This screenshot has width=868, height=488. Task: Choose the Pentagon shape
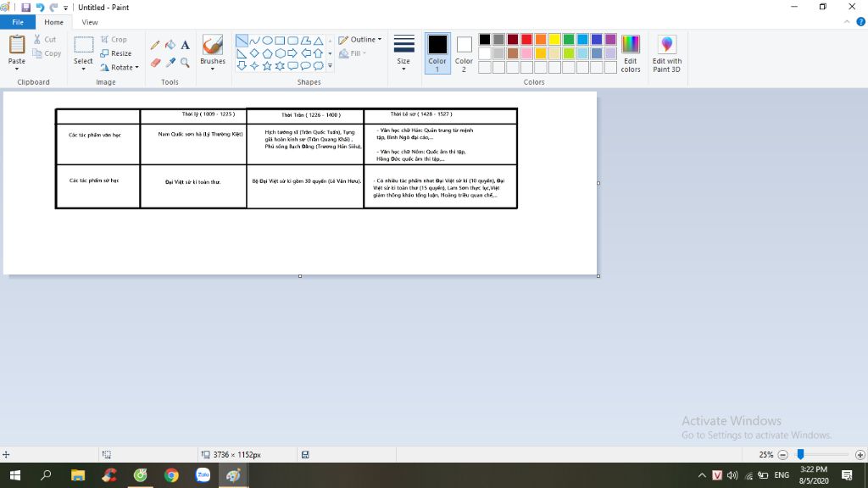pos(267,53)
